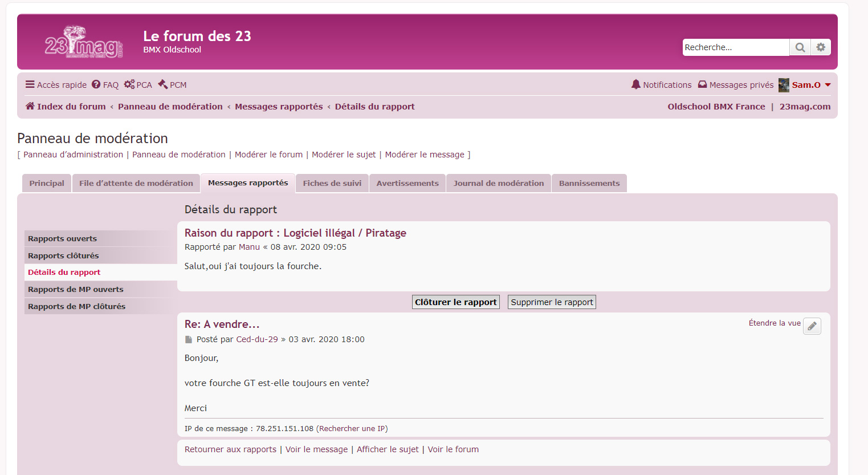Click the Notifications bell icon
The image size is (868, 475).
coord(636,84)
